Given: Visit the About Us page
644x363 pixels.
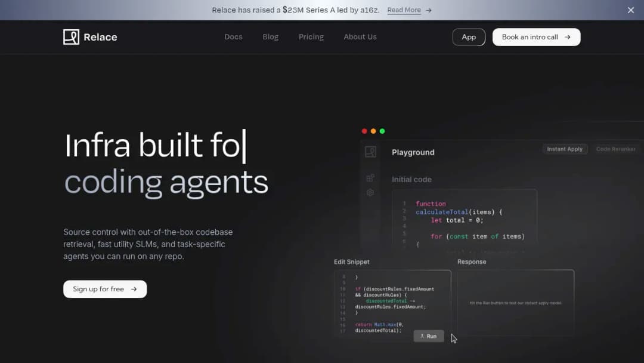Looking at the screenshot, I should point(360,37).
